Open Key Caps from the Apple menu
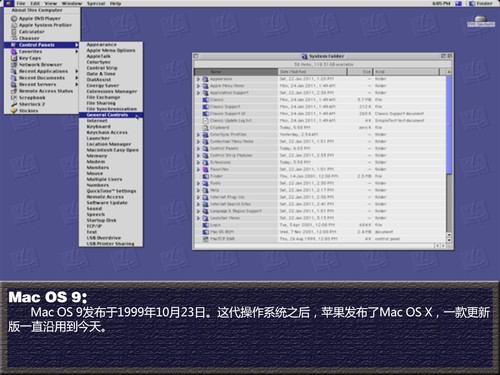The height and width of the screenshot is (375, 500). point(42,58)
